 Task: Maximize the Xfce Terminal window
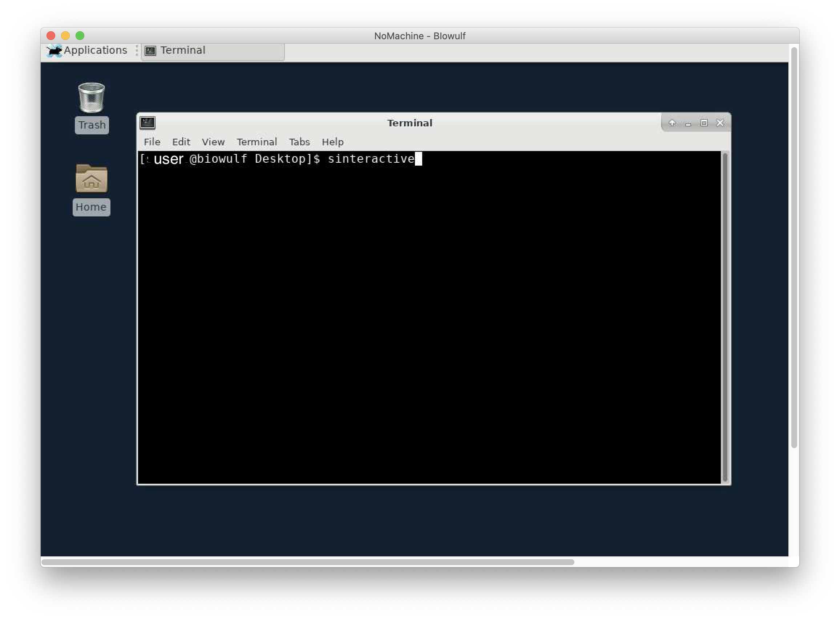(x=704, y=123)
